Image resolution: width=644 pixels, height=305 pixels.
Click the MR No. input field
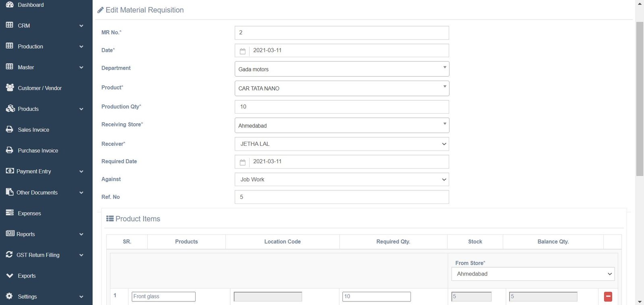pos(342,33)
